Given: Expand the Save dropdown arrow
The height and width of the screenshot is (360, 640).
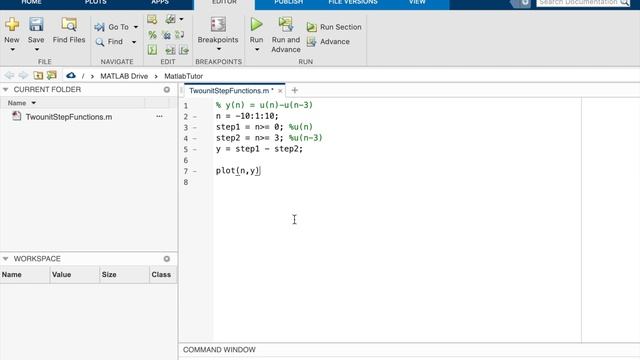Looking at the screenshot, I should tap(36, 50).
